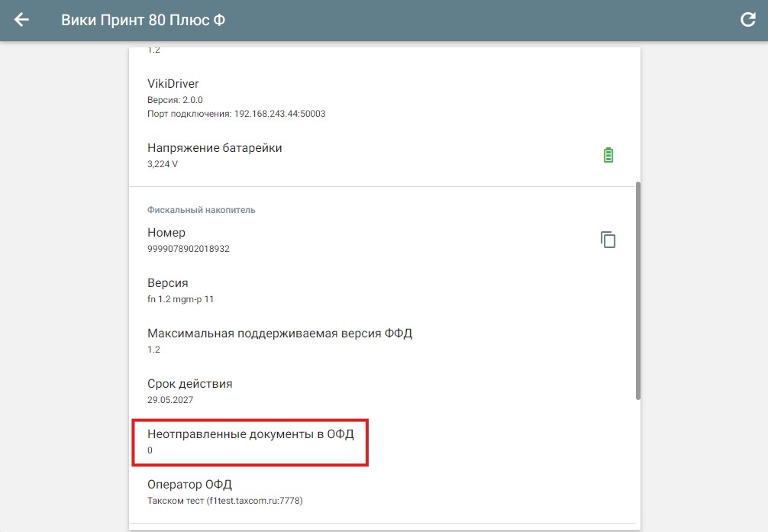Select the expiry date 29.05.2027

(x=168, y=400)
